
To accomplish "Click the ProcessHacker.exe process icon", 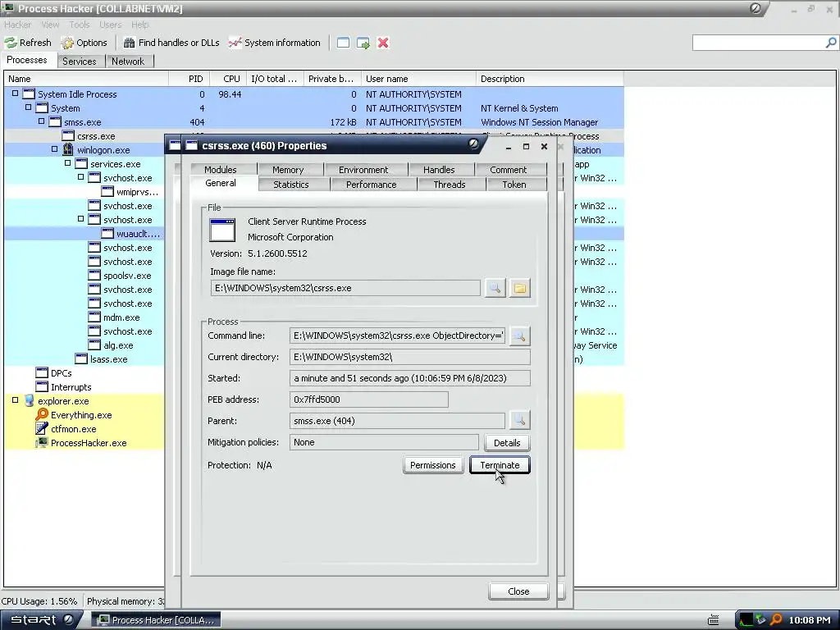I will (x=42, y=442).
